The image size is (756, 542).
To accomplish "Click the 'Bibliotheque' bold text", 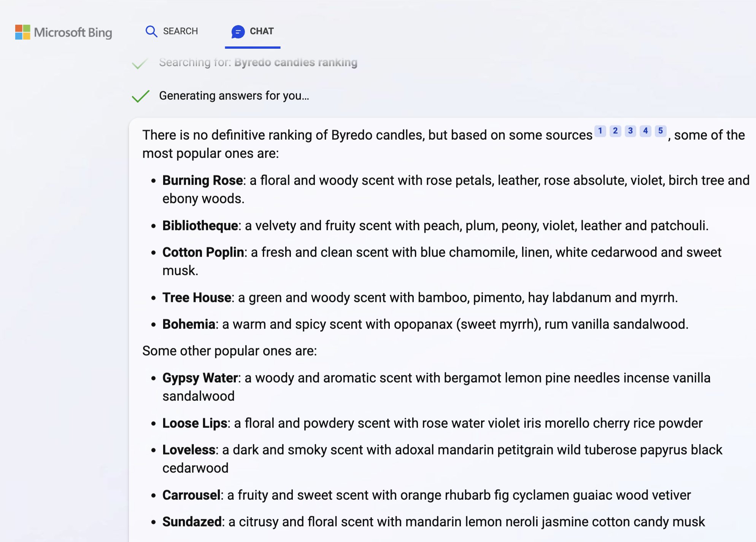I will tap(200, 226).
